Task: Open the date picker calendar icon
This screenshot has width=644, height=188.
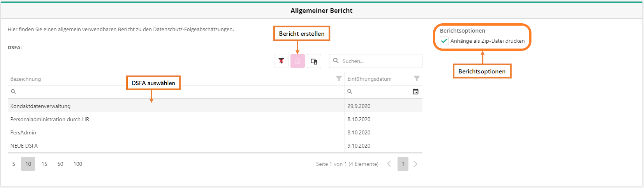Action: [415, 92]
